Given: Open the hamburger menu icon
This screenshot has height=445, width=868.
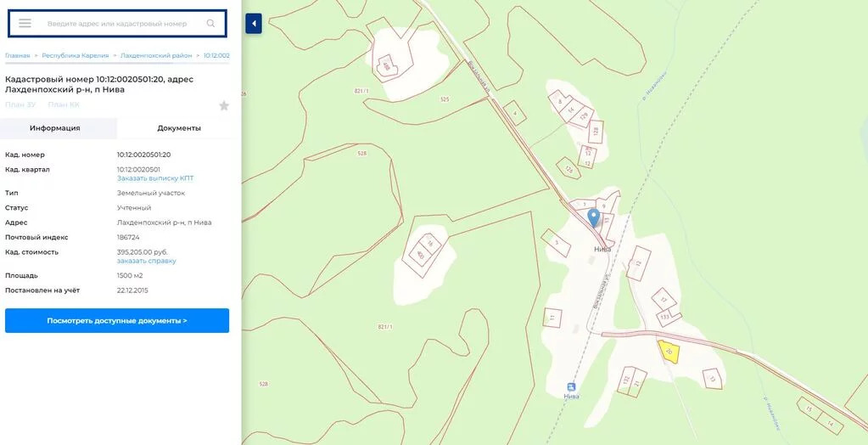Looking at the screenshot, I should pyautogui.click(x=25, y=23).
